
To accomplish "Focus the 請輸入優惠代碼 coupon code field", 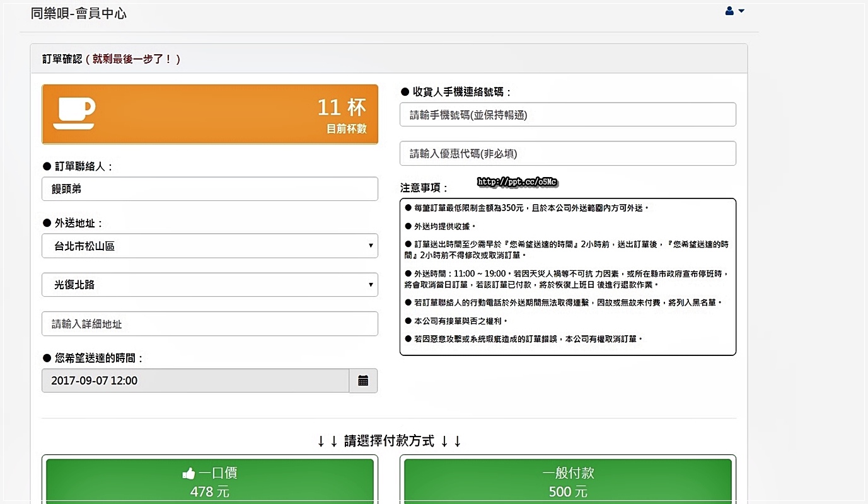I will pyautogui.click(x=567, y=154).
